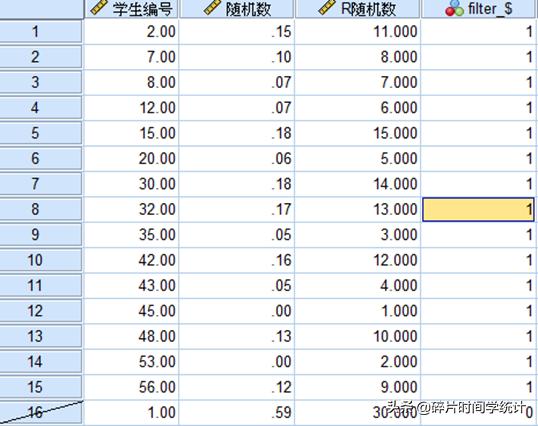Select row header 4
538x426 pixels.
point(41,108)
